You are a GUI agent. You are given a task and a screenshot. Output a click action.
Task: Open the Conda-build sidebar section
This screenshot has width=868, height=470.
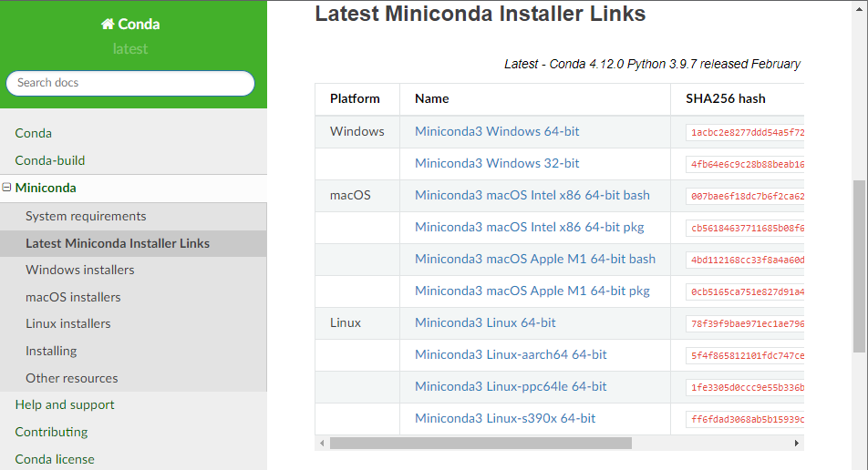tap(50, 160)
